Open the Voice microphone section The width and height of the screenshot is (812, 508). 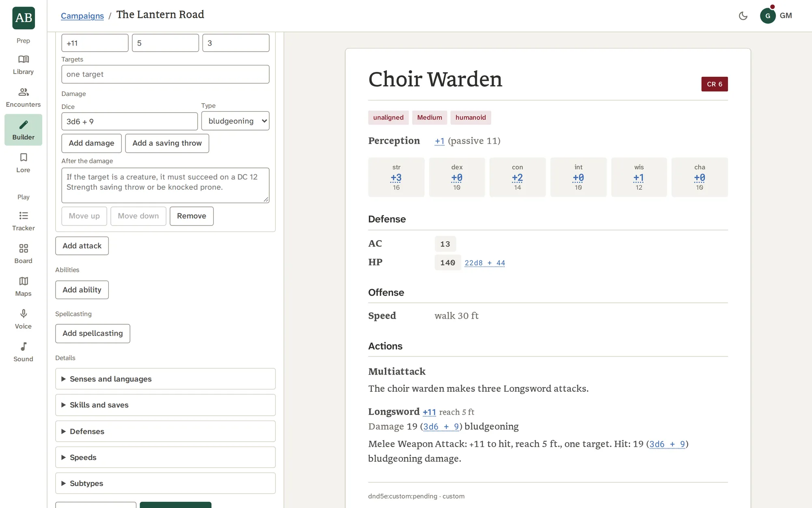pyautogui.click(x=23, y=319)
